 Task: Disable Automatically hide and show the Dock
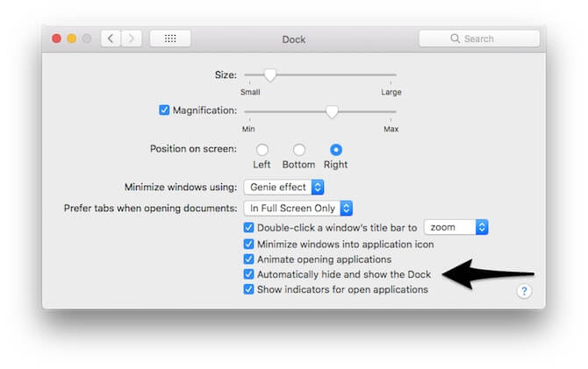click(x=248, y=274)
